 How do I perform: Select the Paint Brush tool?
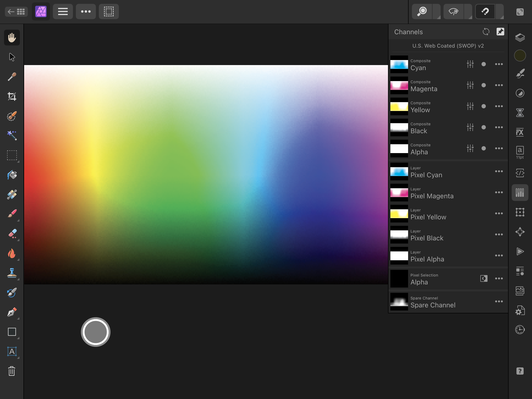click(x=12, y=214)
